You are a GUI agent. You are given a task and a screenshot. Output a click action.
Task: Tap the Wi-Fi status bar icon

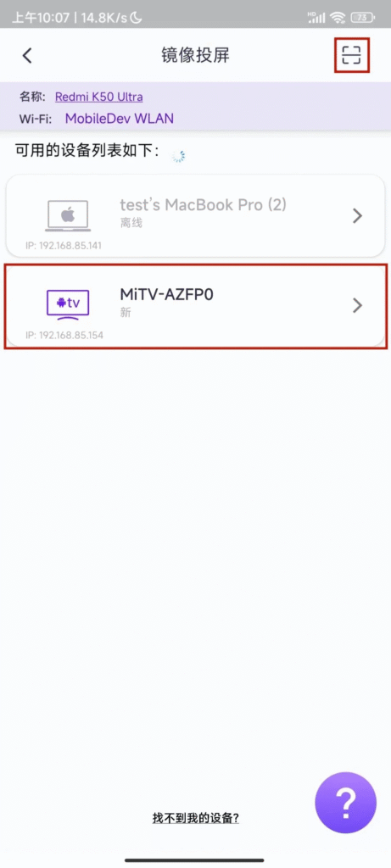[338, 19]
